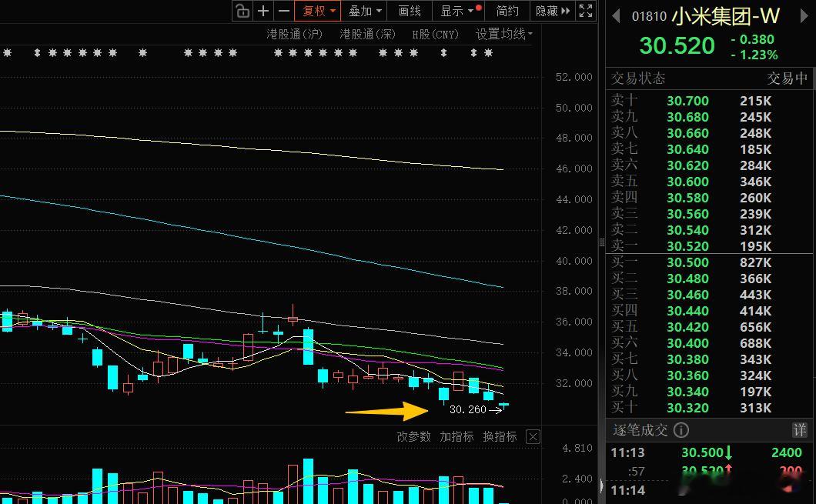Click the 卖二 price 30.540
816x504 pixels.
[687, 230]
